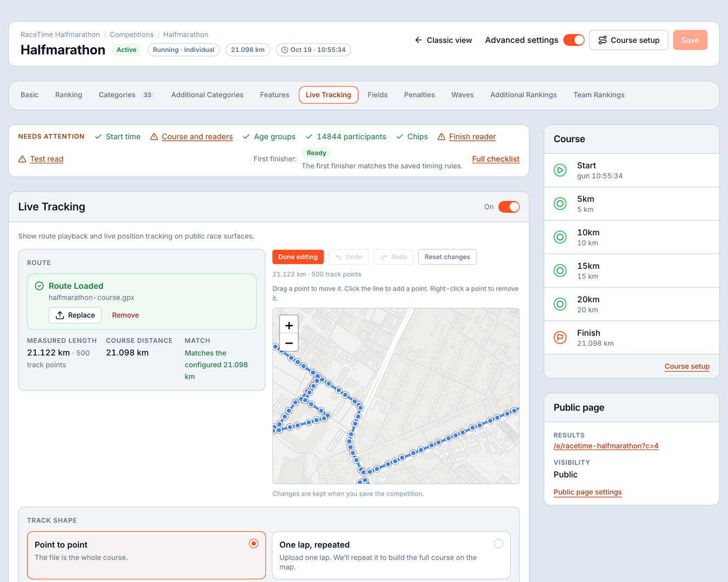Click the Route Loaded checkmark icon
The image size is (728, 582).
pos(39,286)
